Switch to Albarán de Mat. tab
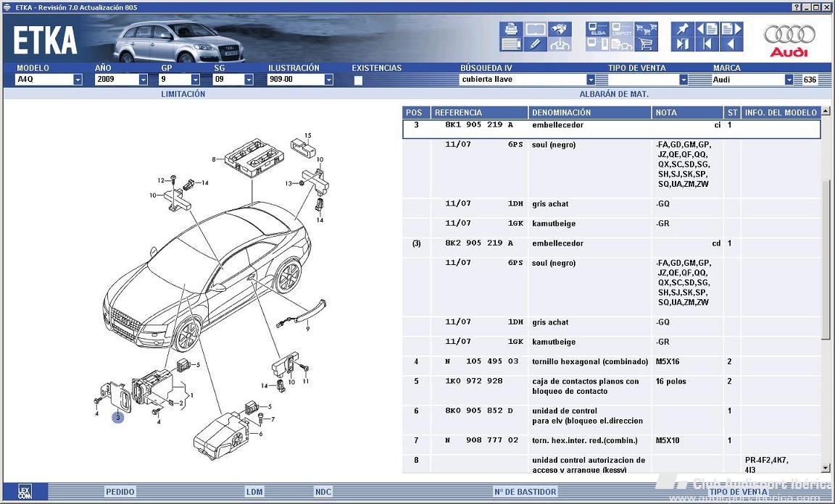 (614, 94)
